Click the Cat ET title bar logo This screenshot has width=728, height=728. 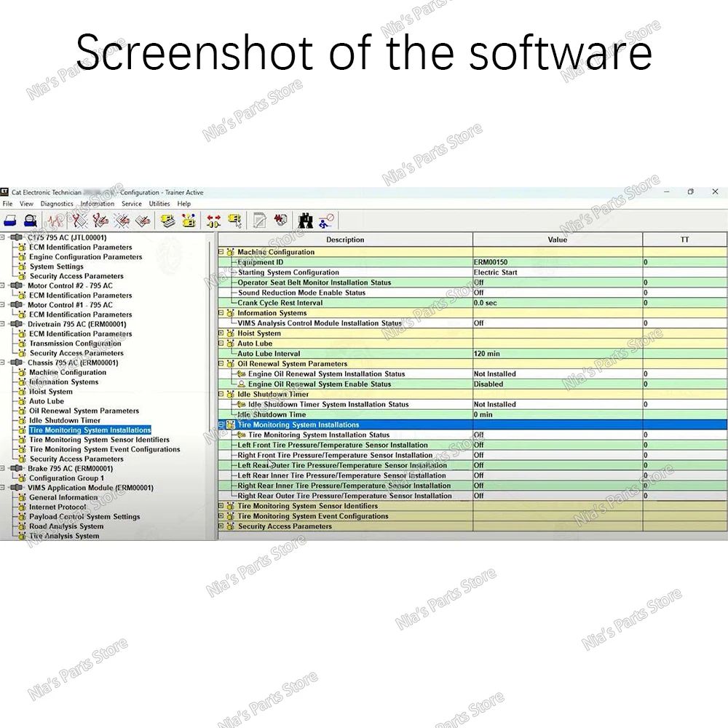(x=4, y=191)
